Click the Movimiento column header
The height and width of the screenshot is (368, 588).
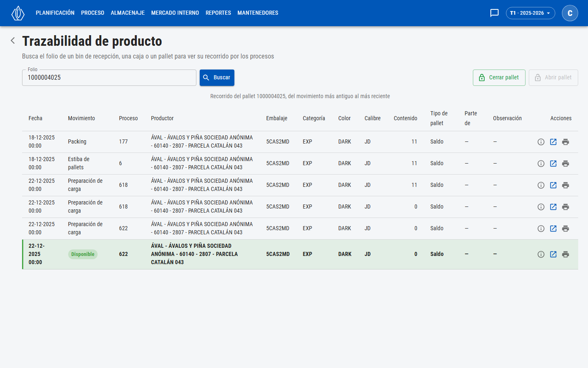pos(81,118)
